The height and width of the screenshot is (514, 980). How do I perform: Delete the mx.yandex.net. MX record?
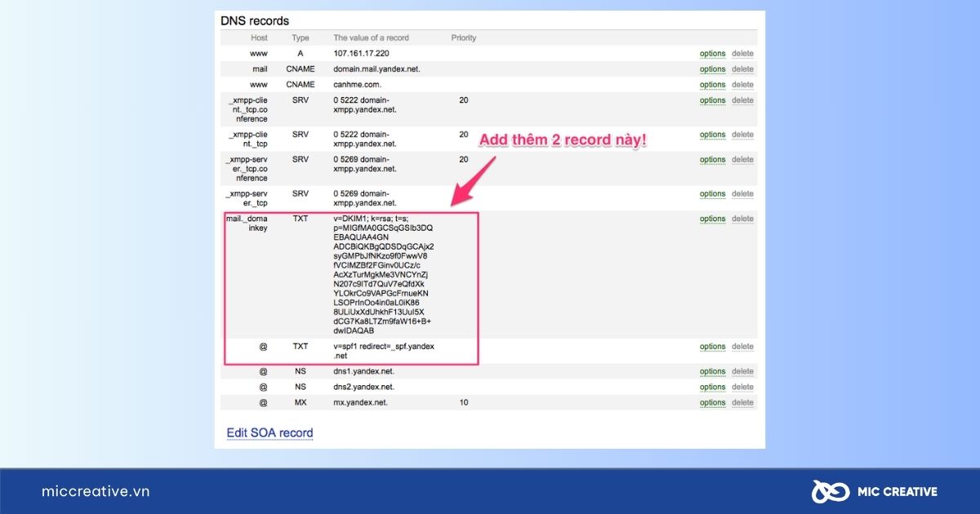pyautogui.click(x=742, y=403)
